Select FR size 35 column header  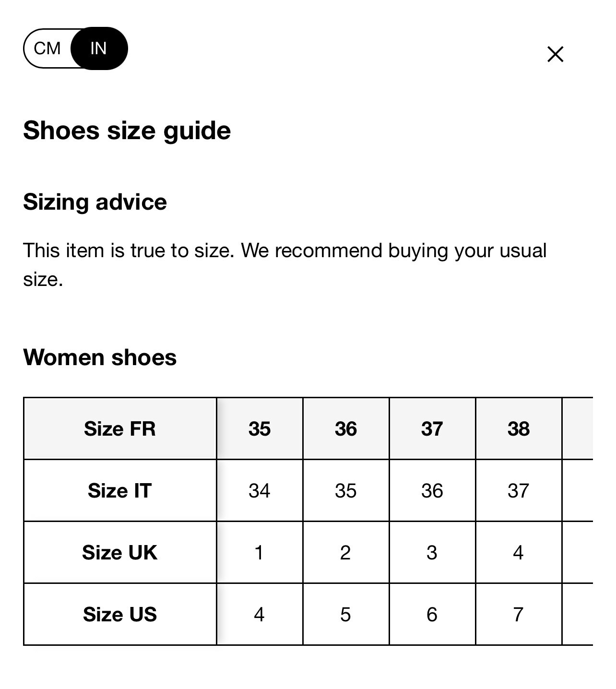tap(260, 428)
